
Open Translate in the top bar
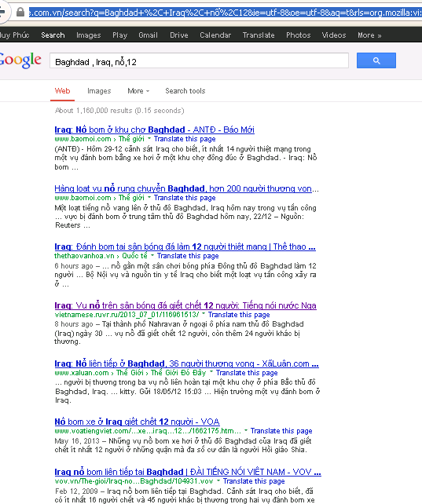[x=259, y=35]
